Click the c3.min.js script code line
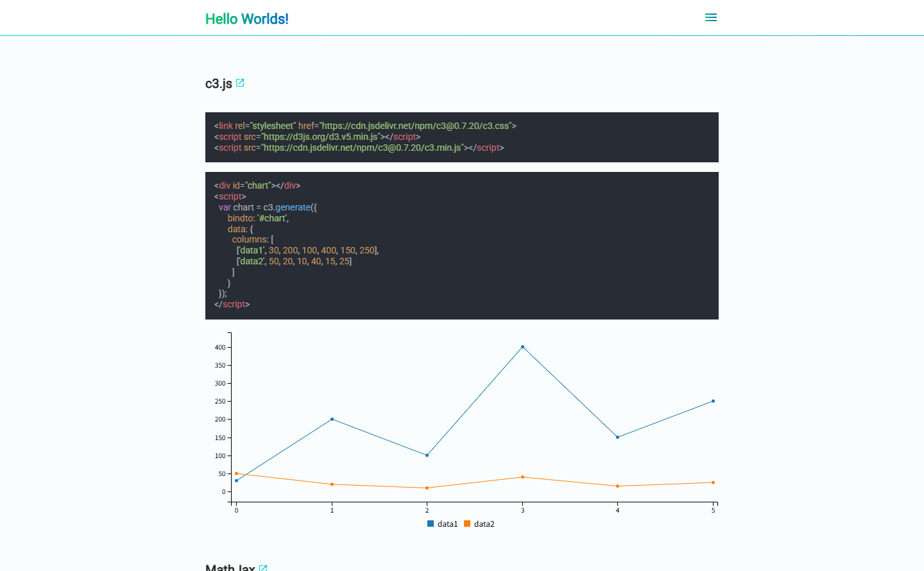The height and width of the screenshot is (571, 924). tap(359, 148)
